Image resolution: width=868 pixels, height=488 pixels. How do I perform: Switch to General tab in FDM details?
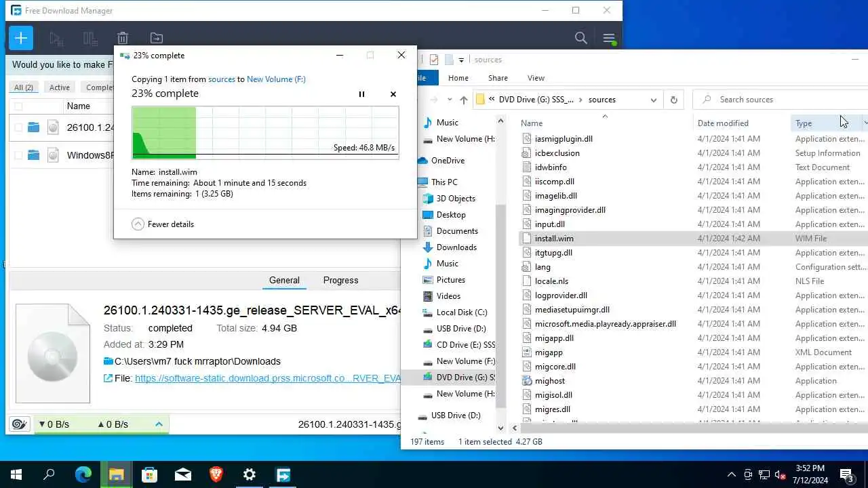pos(284,280)
